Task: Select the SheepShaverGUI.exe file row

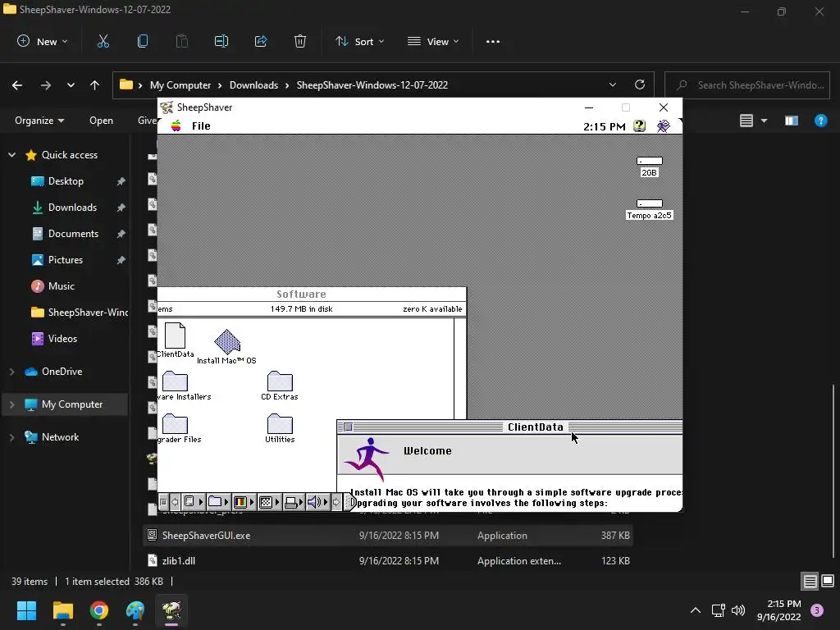Action: click(x=388, y=535)
